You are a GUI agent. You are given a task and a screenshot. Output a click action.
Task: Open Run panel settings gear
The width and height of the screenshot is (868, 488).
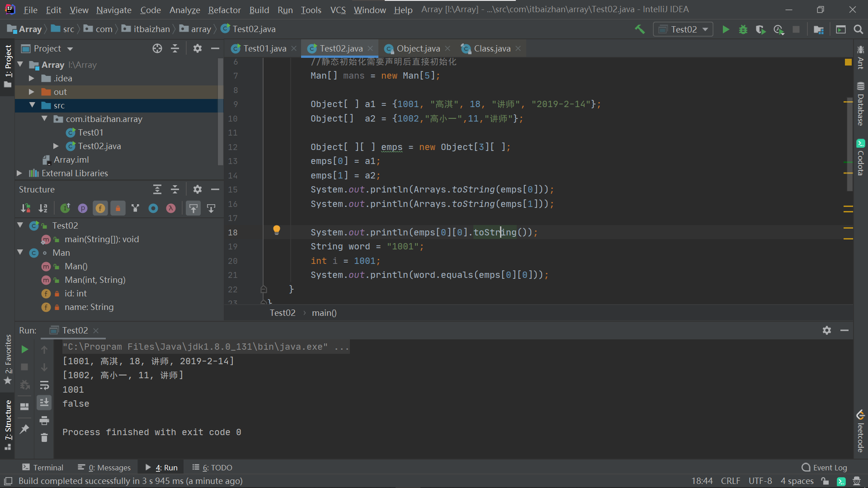(x=827, y=330)
